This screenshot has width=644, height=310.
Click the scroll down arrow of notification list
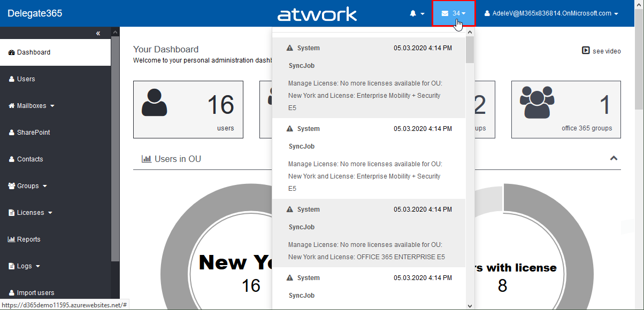pos(470,306)
